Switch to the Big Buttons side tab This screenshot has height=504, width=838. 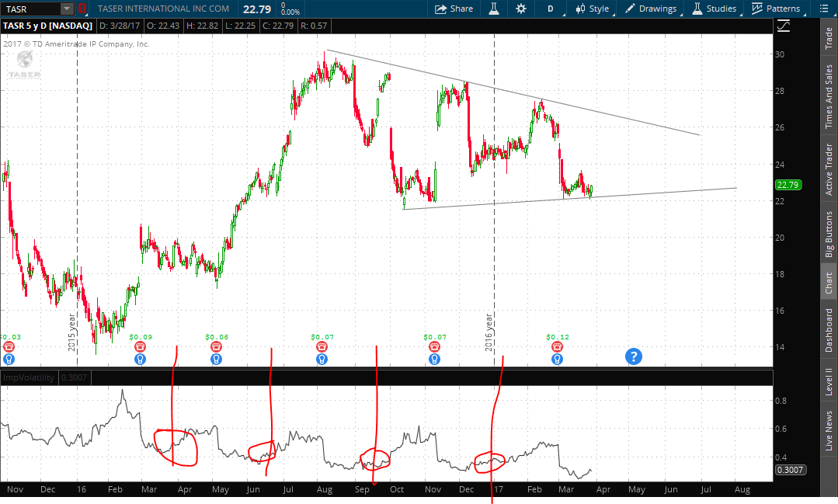(829, 234)
